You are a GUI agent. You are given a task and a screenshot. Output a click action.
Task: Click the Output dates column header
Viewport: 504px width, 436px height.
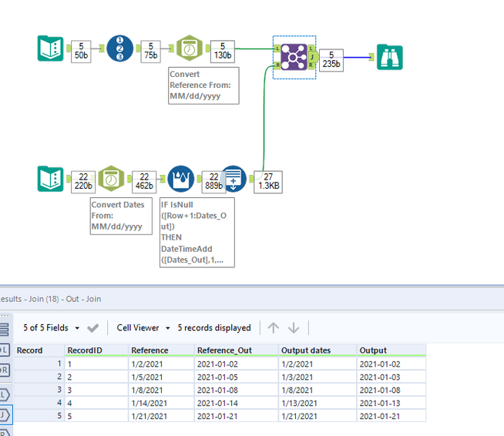pyautogui.click(x=318, y=350)
